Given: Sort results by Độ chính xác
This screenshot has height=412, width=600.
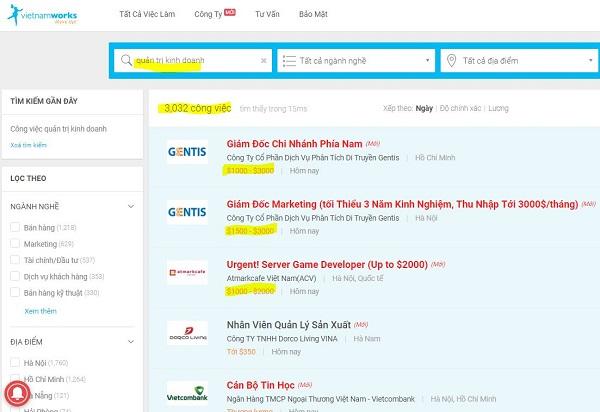Looking at the screenshot, I should click(460, 108).
